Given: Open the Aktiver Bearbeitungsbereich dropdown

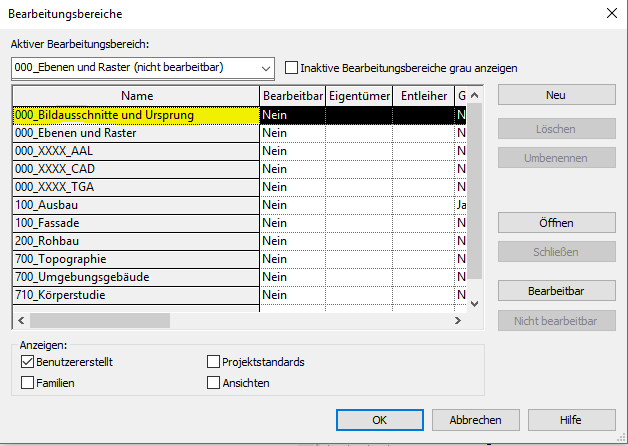Looking at the screenshot, I should pos(265,68).
